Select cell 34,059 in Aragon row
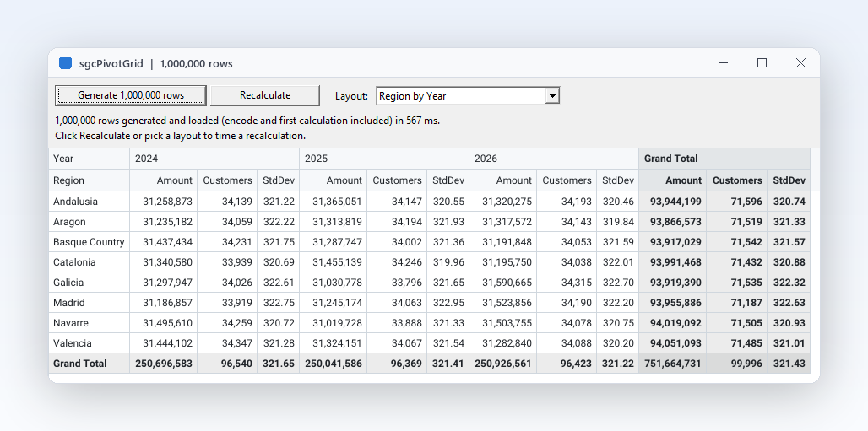The image size is (868, 431). (x=227, y=222)
